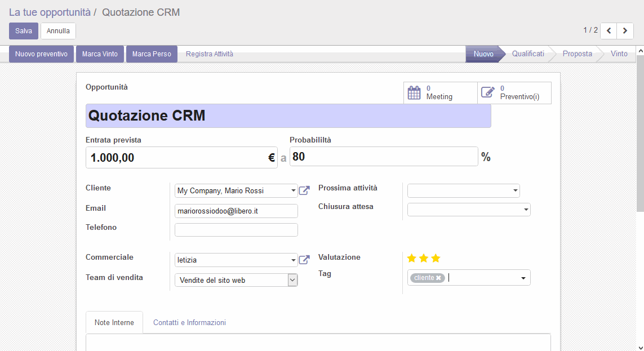Open external link icon next to Commerciale
This screenshot has height=351, width=644.
point(304,260)
